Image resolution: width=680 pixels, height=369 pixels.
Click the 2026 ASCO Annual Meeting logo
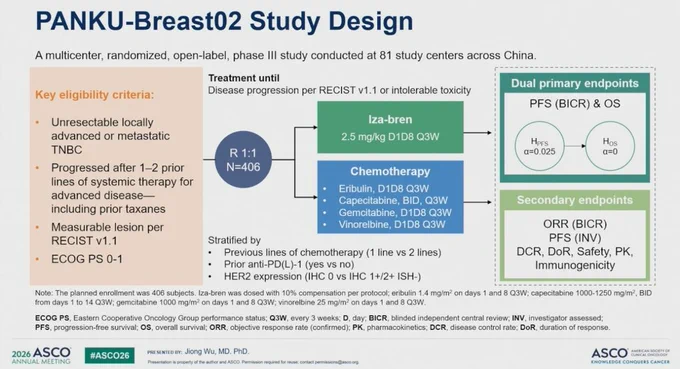pyautogui.click(x=41, y=355)
